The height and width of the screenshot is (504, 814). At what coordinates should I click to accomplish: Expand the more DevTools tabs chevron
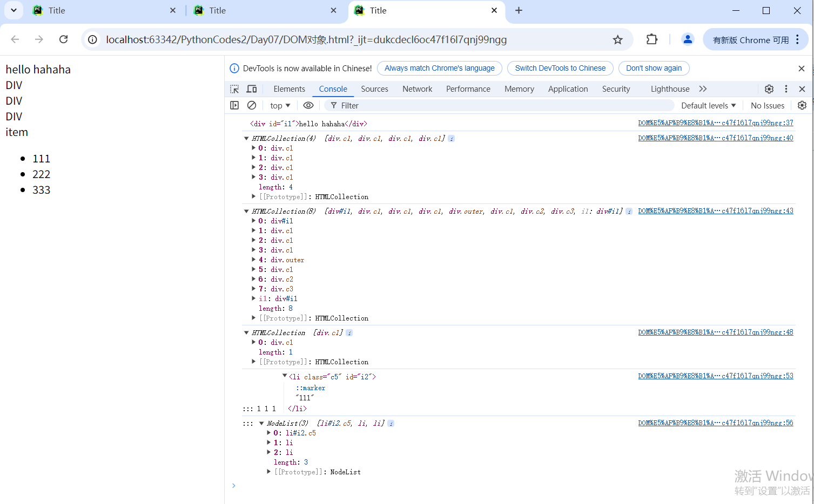point(703,89)
